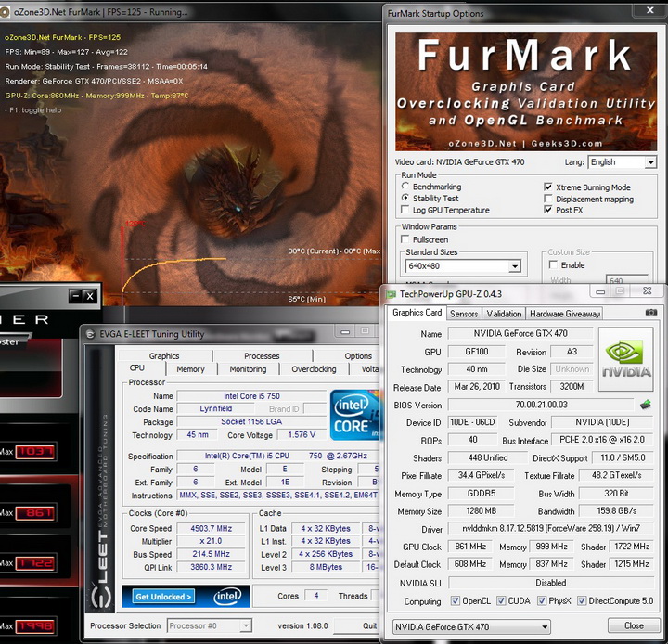Toggle the DirectCompute 5.0 checkbox
This screenshot has height=644, width=668.
pos(582,600)
